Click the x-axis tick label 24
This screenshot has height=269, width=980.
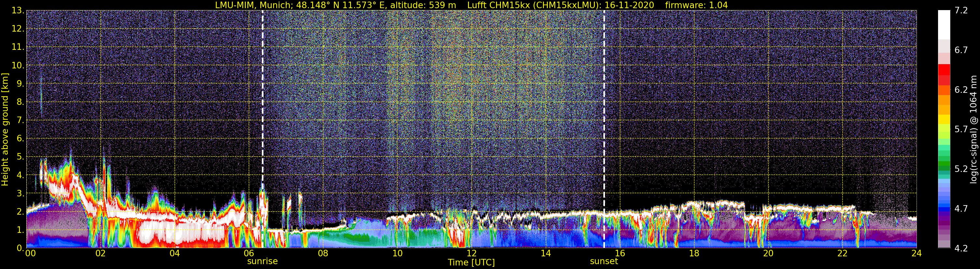(917, 254)
